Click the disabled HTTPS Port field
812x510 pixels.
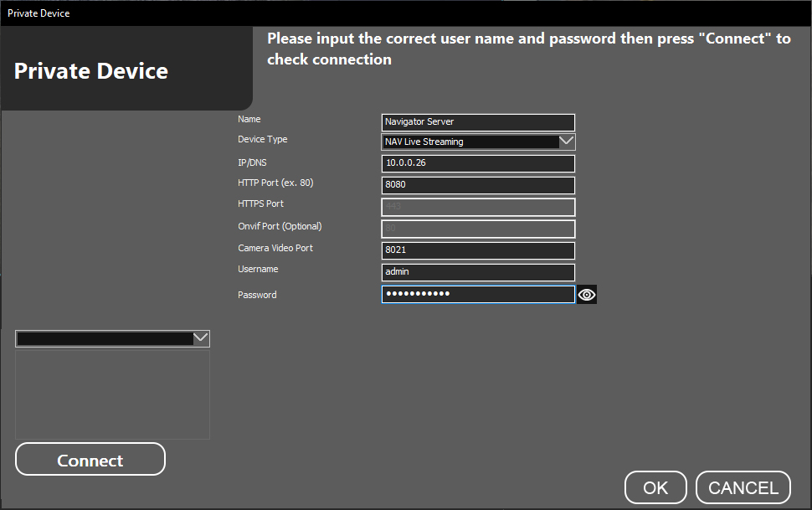[478, 207]
